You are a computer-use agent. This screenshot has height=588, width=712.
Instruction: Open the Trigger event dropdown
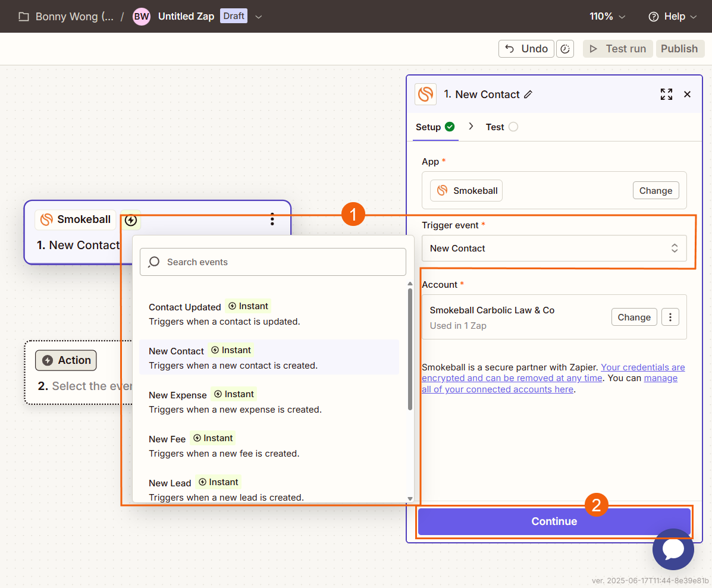tap(554, 248)
